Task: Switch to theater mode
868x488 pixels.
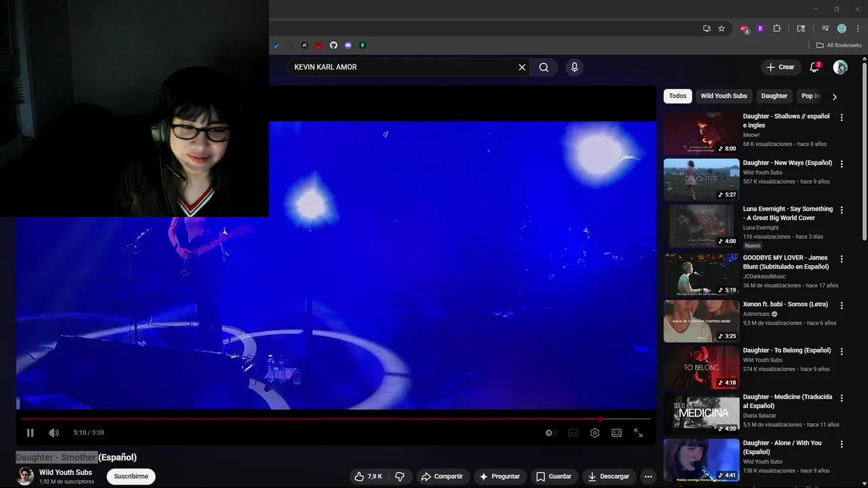Action: click(x=616, y=432)
